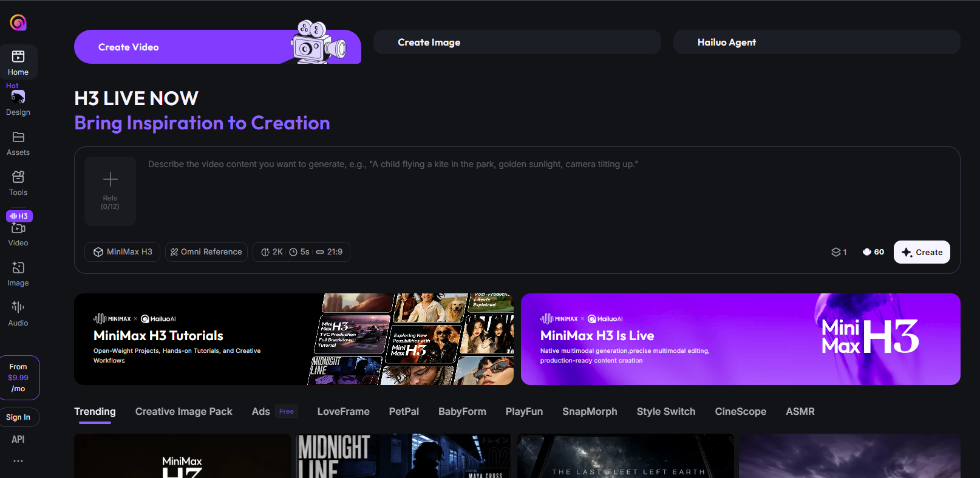Open the Video section icon
The height and width of the screenshot is (478, 980).
pos(18,228)
